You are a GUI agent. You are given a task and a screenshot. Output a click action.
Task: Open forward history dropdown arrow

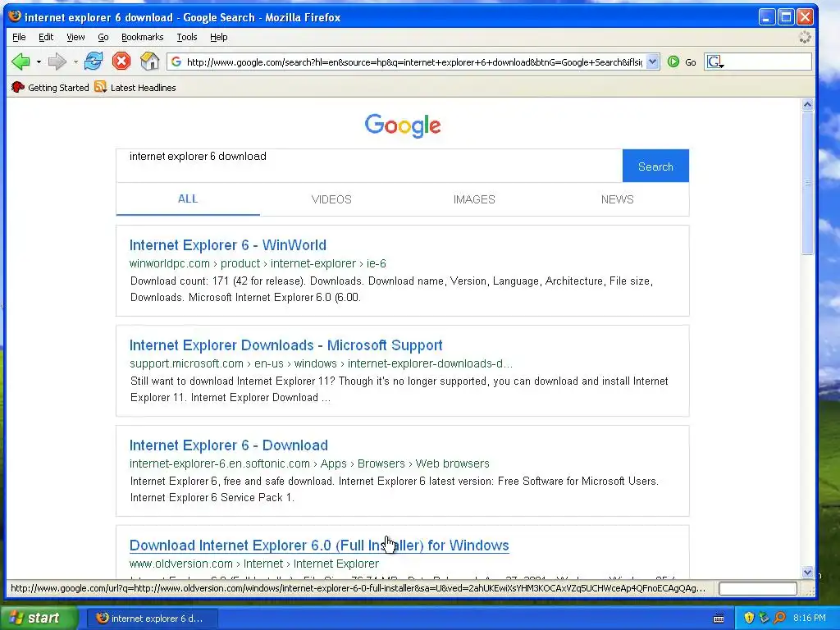point(75,62)
